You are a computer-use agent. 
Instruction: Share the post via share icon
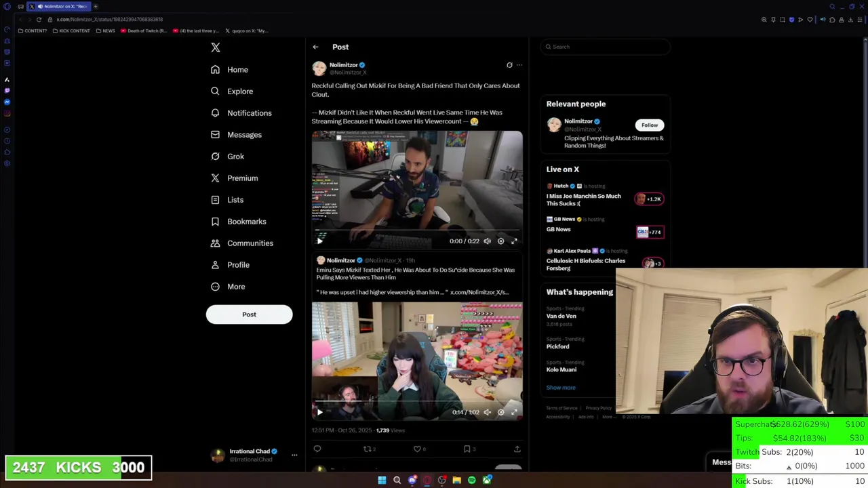[x=517, y=449]
